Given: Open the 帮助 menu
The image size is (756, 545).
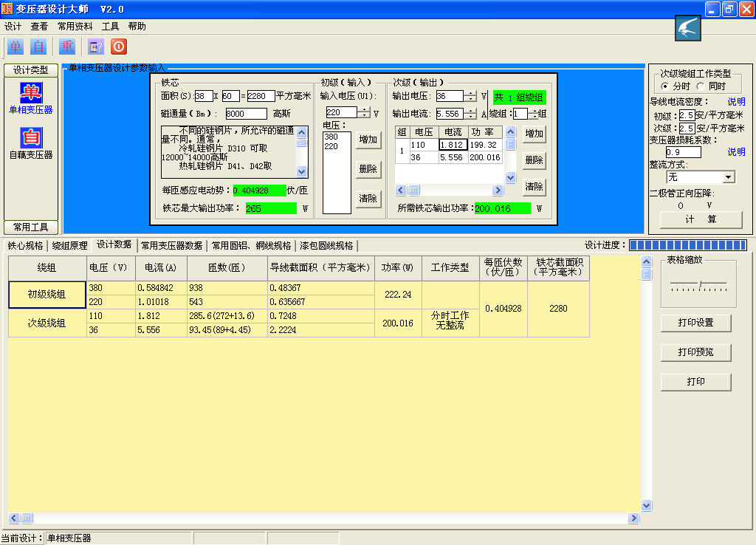Looking at the screenshot, I should (137, 26).
